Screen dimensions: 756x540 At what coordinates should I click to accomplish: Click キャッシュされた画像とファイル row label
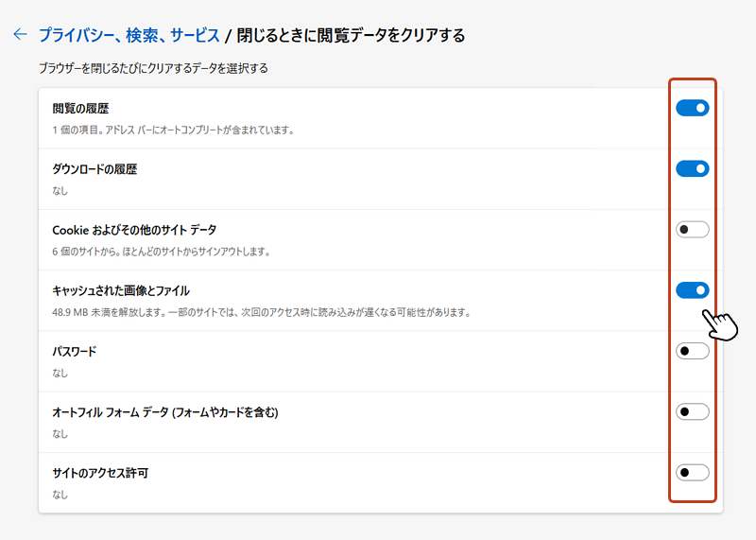pyautogui.click(x=121, y=291)
